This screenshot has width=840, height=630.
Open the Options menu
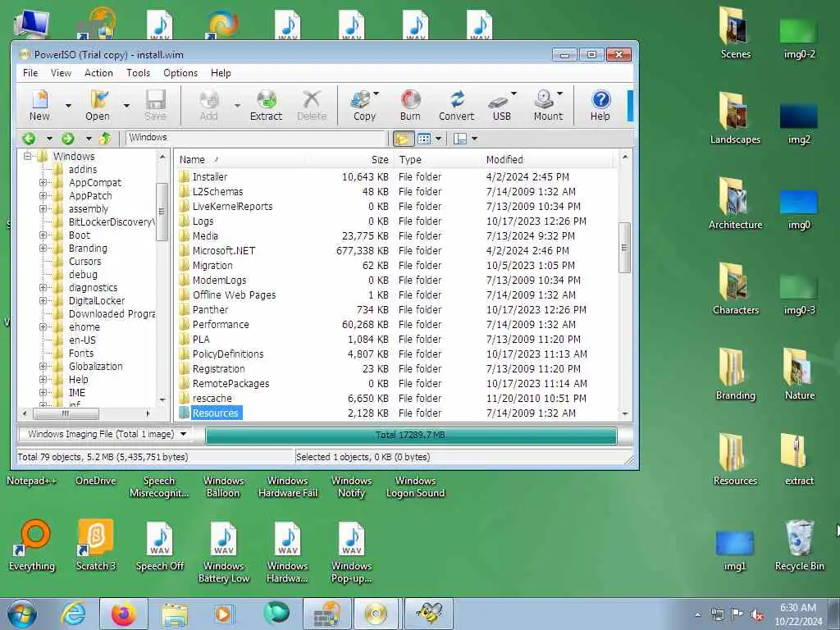180,73
